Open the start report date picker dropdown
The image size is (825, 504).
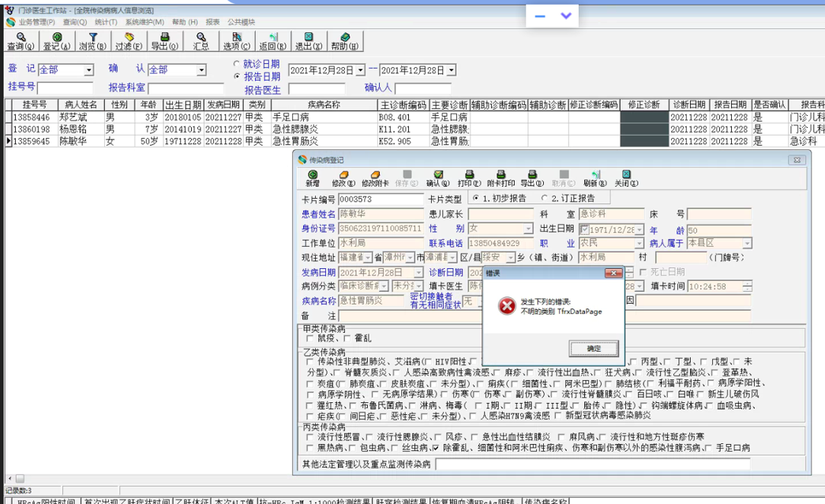360,71
